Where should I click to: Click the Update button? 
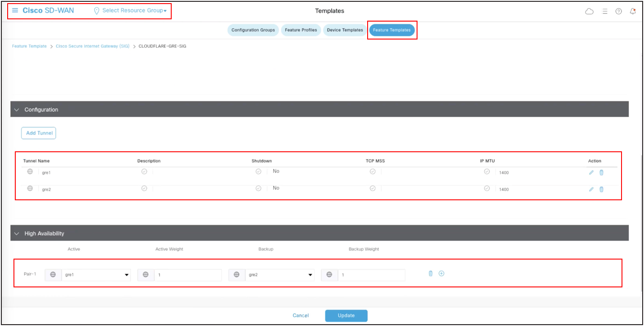(x=346, y=316)
